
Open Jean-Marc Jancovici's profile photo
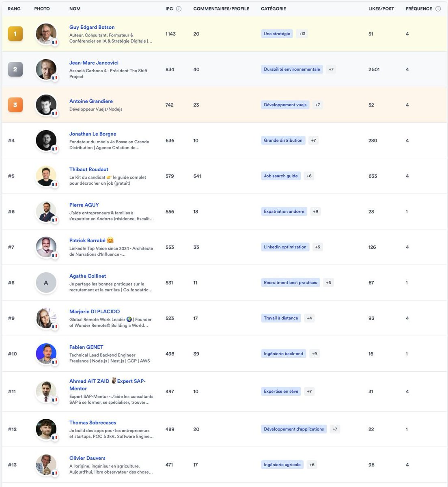click(x=46, y=69)
